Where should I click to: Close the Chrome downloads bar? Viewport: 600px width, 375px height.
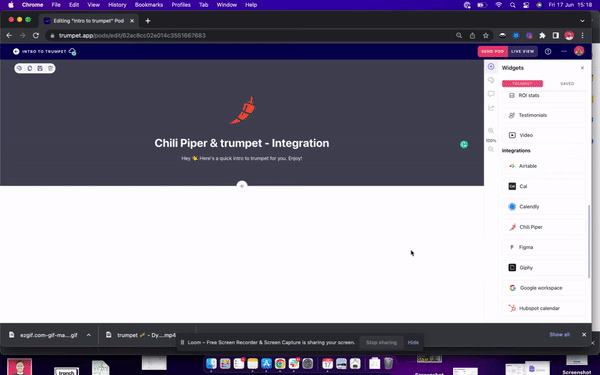coord(584,334)
